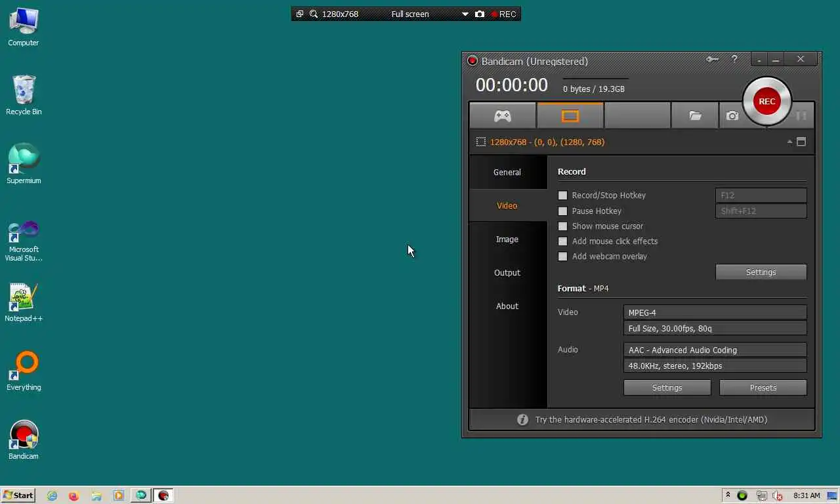The height and width of the screenshot is (504, 840).
Task: Select the Microsoft Visual Studio desktop icon
Action: pyautogui.click(x=24, y=241)
